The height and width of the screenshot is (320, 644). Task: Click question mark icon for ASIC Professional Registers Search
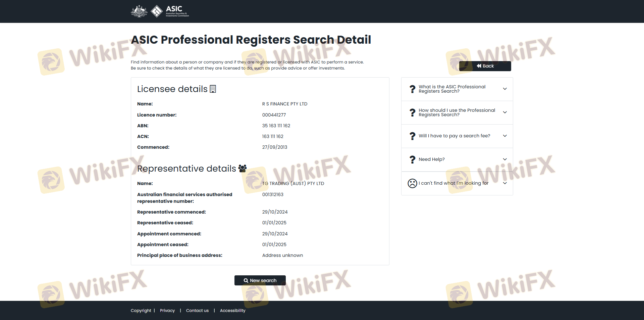[412, 89]
